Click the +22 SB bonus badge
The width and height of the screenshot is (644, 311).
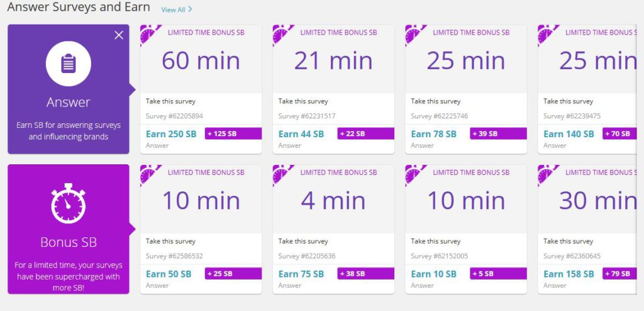click(x=366, y=133)
